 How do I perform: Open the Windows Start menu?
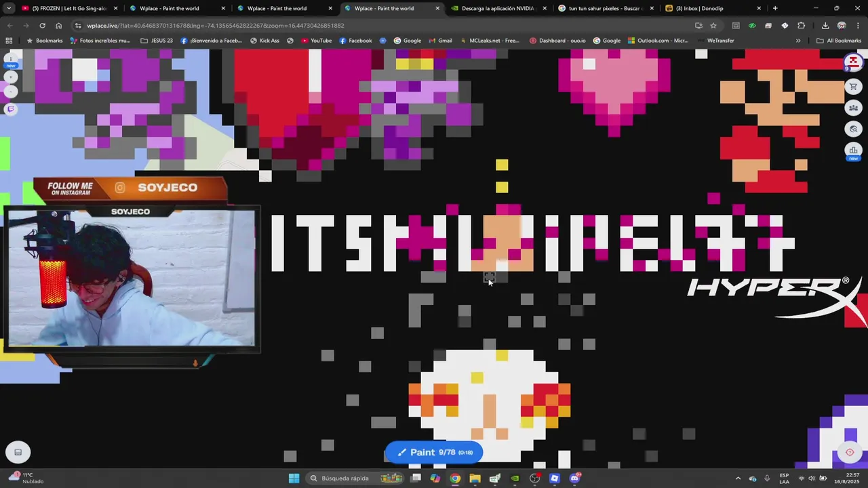tap(294, 479)
